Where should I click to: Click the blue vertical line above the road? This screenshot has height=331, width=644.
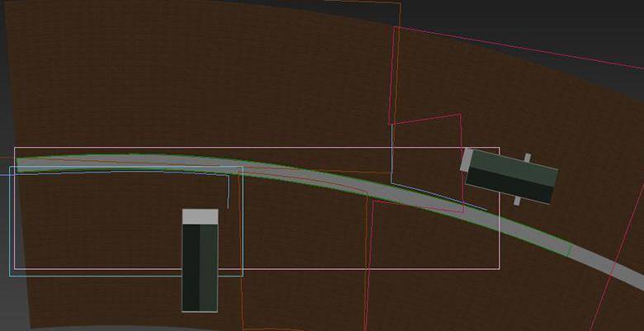(x=391, y=153)
